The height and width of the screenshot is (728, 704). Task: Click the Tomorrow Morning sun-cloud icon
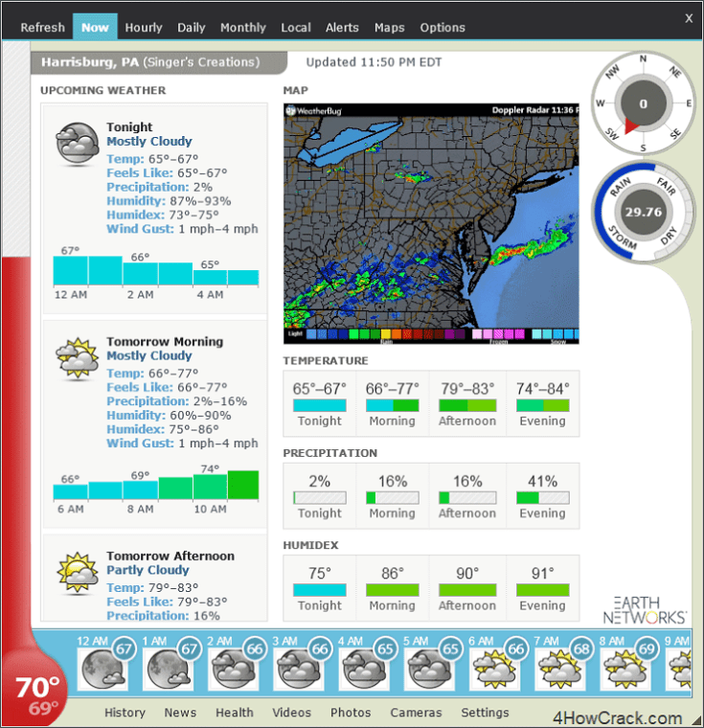pos(78,359)
